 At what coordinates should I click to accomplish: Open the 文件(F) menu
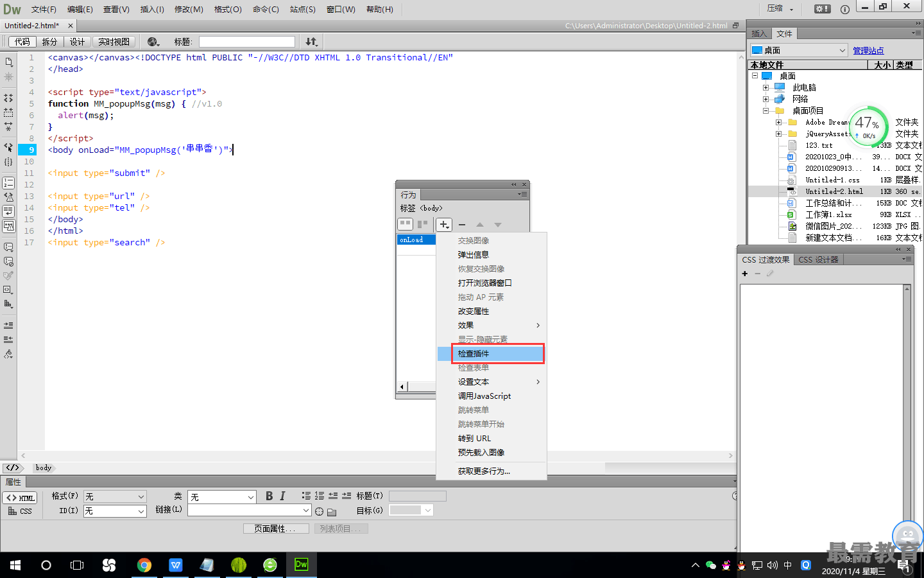pos(44,9)
